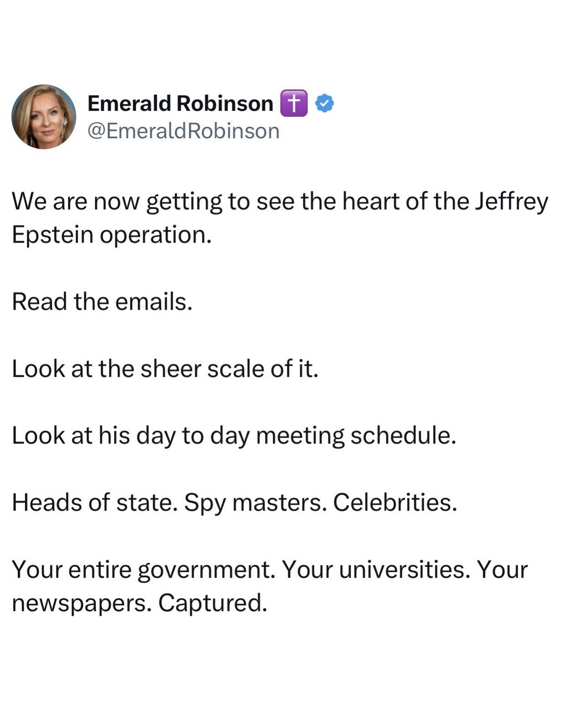
Task: Click the phrase "Your entire government."
Action: (144, 570)
